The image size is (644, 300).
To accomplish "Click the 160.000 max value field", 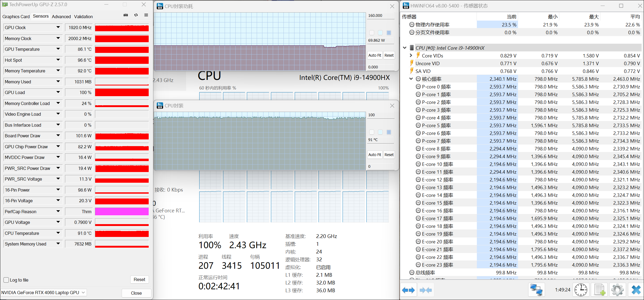I will [380, 16].
